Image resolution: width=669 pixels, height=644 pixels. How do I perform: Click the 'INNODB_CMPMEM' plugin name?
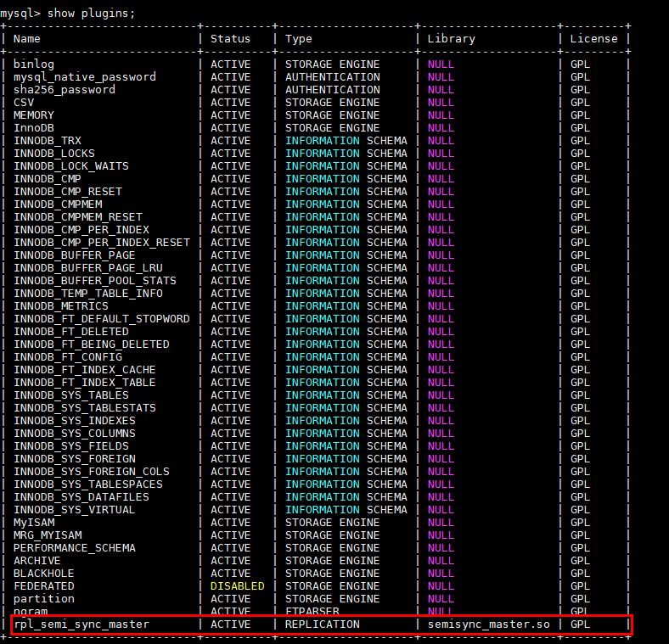tap(58, 204)
